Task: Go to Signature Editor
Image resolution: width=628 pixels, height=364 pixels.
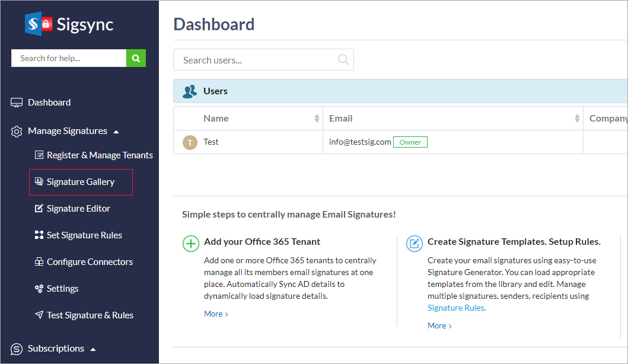Action: 78,209
